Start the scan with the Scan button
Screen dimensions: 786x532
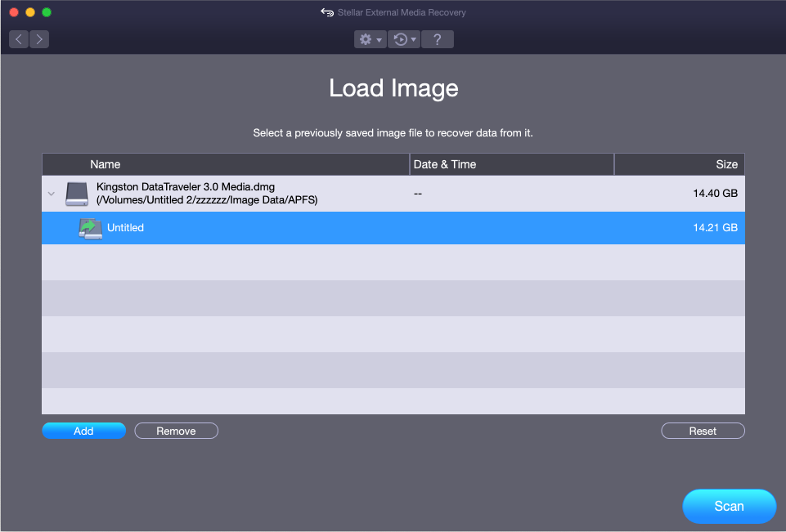click(730, 507)
